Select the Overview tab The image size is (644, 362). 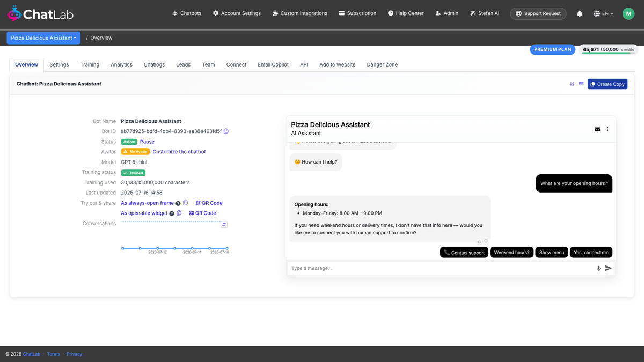pos(26,64)
